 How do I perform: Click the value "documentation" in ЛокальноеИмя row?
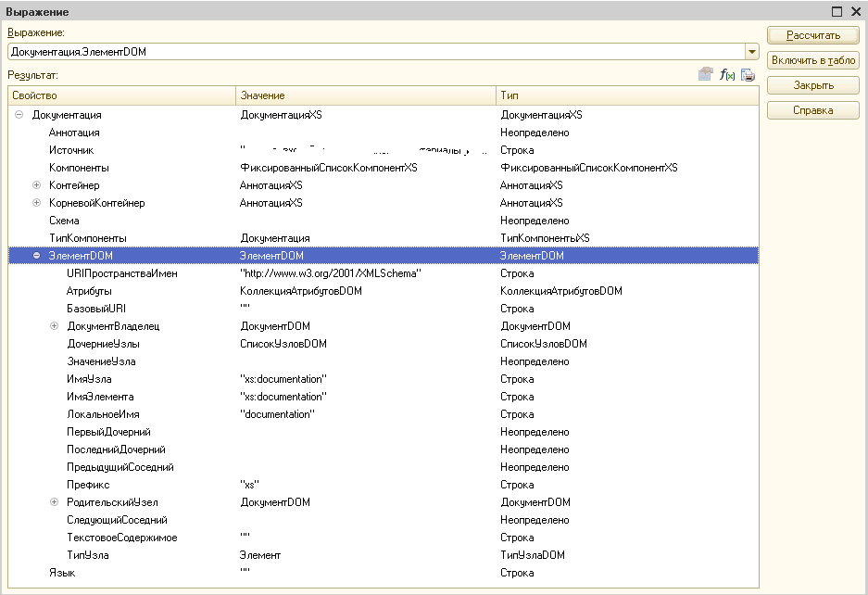pyautogui.click(x=277, y=414)
